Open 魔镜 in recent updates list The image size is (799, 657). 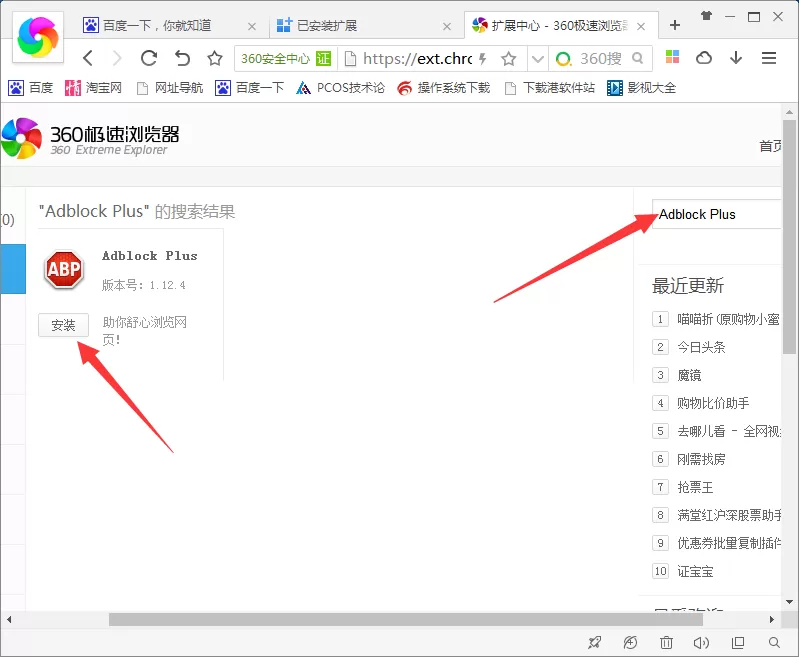pos(689,375)
